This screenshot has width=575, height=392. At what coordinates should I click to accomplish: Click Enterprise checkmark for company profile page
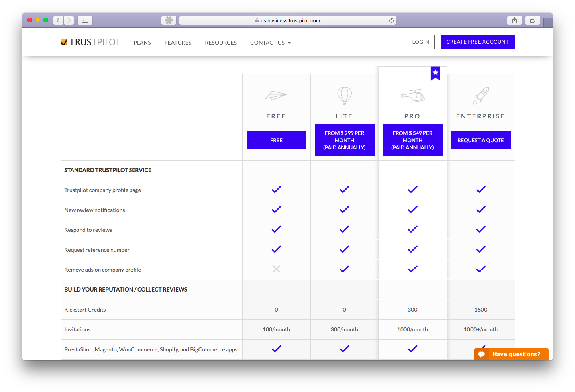pyautogui.click(x=481, y=190)
